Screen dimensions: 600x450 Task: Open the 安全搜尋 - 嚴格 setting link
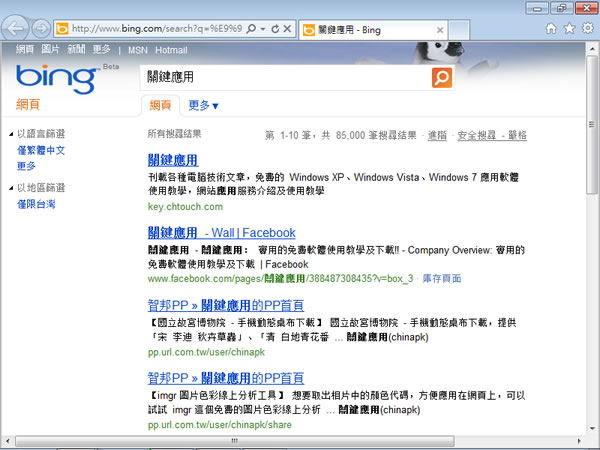point(492,135)
